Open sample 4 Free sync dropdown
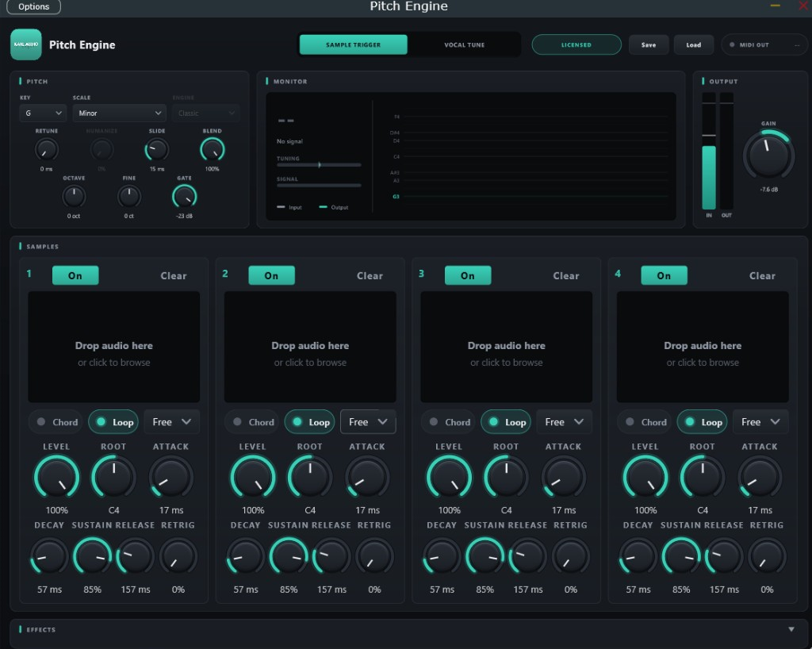This screenshot has height=649, width=812. (760, 422)
